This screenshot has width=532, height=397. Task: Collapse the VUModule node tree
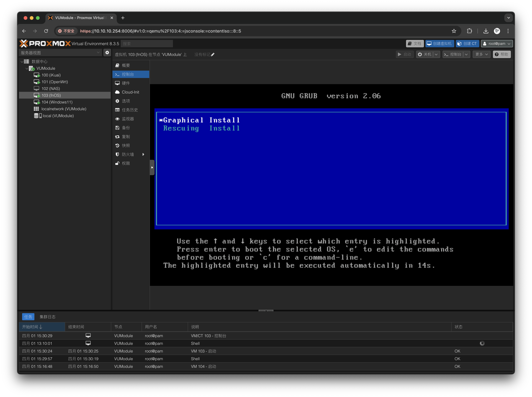27,68
